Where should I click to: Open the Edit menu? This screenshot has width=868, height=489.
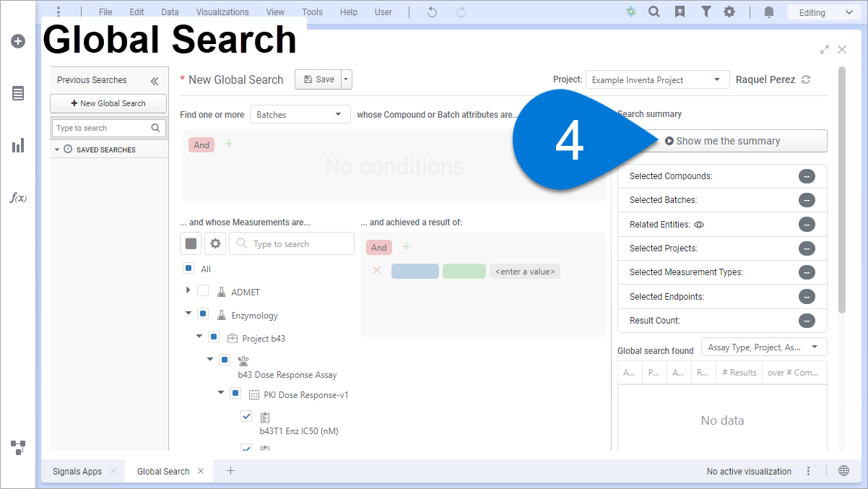point(136,12)
